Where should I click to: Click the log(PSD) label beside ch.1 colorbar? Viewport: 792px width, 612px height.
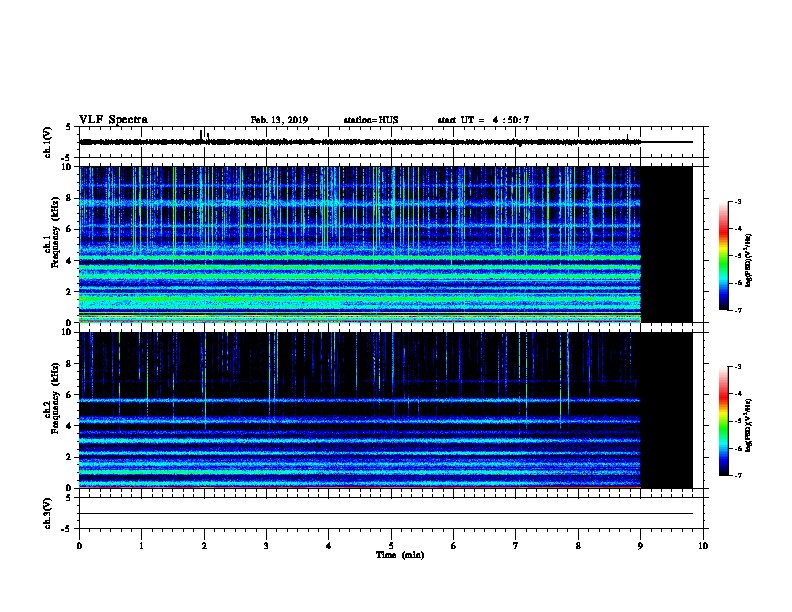749,260
